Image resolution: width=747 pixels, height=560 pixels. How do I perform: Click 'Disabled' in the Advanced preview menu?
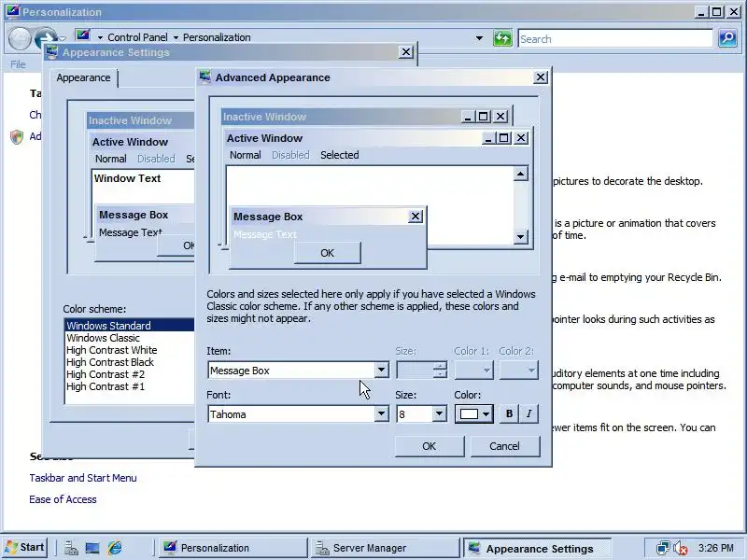[290, 155]
